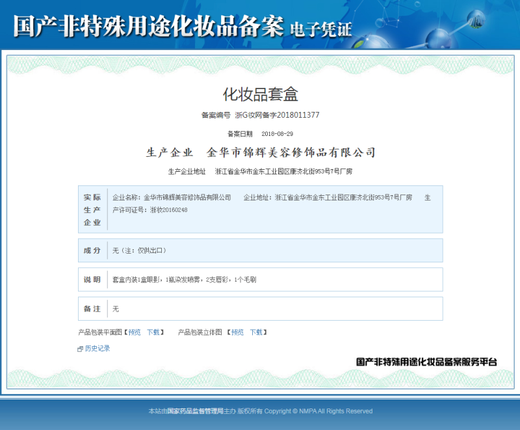The height and width of the screenshot is (430, 520).
Task: Click the filing date 2018-08-29
Action: pyautogui.click(x=277, y=134)
